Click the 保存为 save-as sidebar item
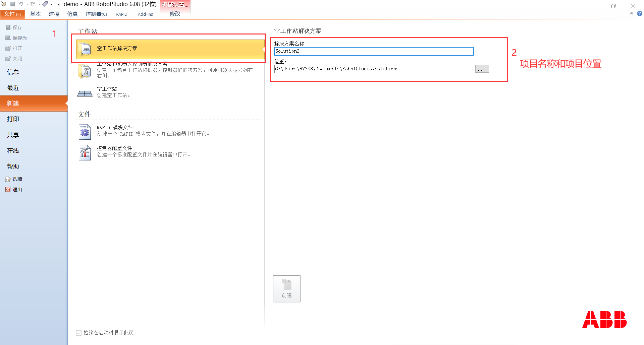Screen dimensions: 644x345 tap(16, 38)
